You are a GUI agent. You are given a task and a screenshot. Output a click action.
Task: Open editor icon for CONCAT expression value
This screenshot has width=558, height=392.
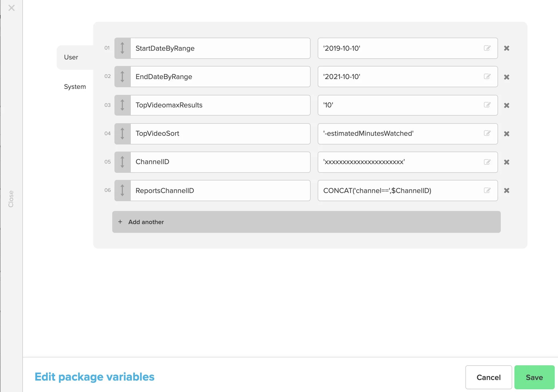(x=487, y=190)
